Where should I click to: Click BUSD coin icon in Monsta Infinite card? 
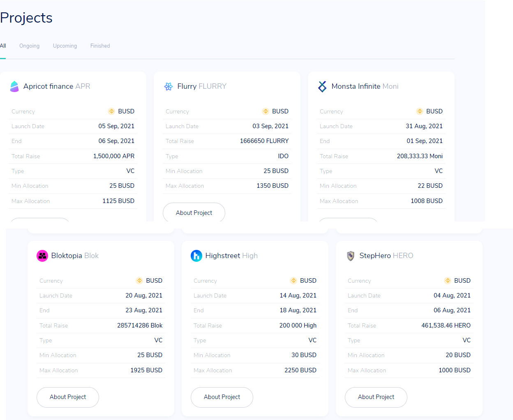click(x=420, y=111)
